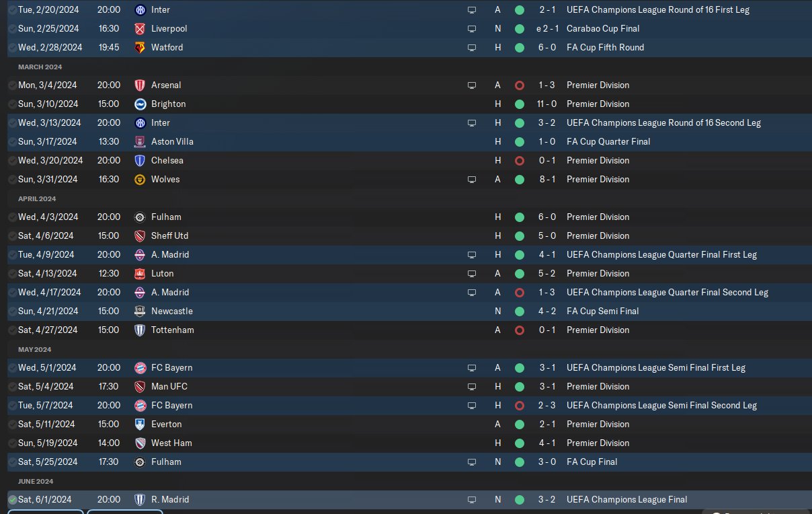Click the TV icon on Carabao Cup Final row
The height and width of the screenshot is (514, 812).
(472, 29)
